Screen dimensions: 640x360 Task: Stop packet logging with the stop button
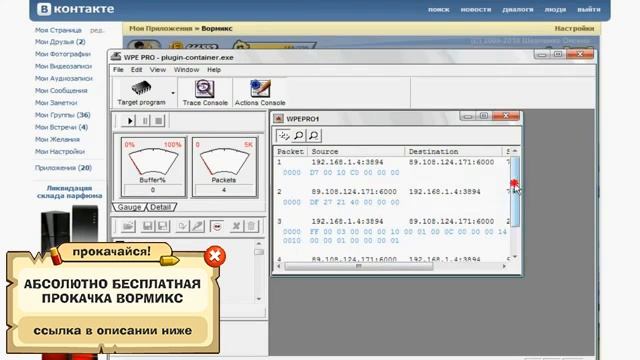point(159,120)
